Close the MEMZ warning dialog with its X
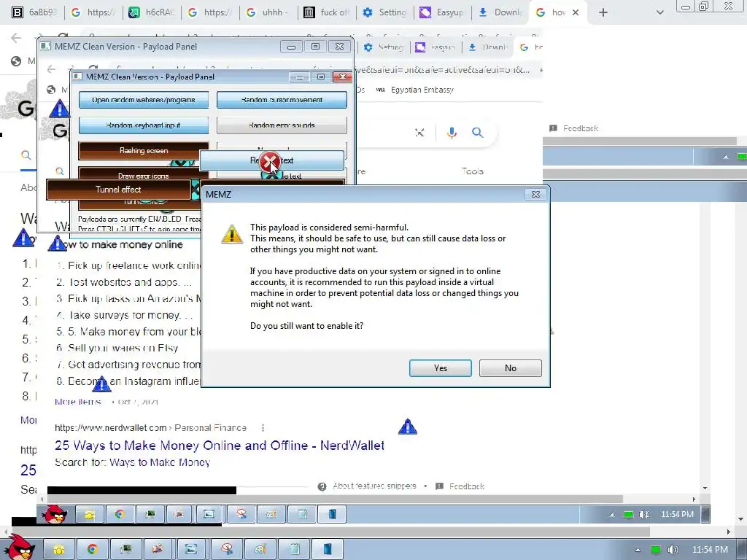This screenshot has height=560, width=747. tap(535, 194)
